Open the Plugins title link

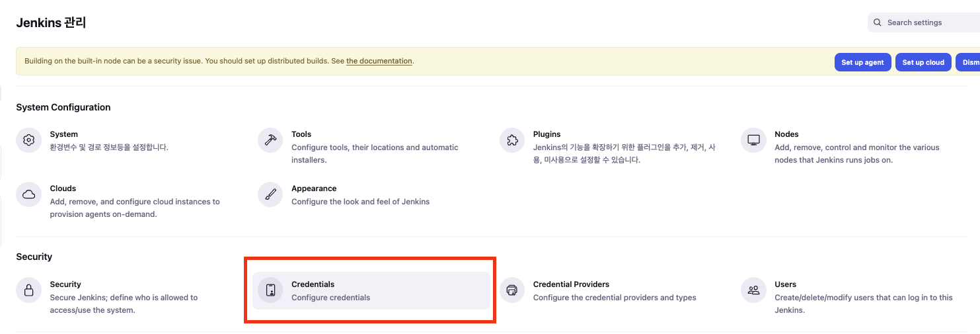547,134
